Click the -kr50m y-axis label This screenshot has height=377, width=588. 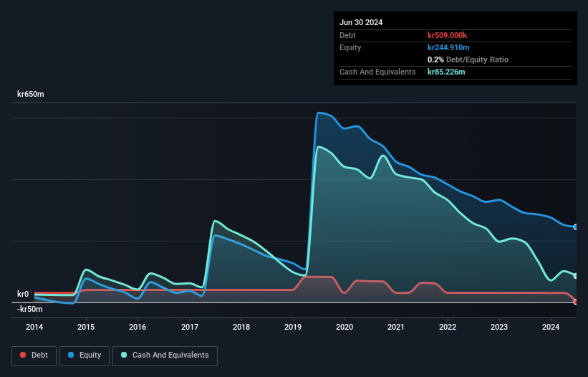coord(30,309)
